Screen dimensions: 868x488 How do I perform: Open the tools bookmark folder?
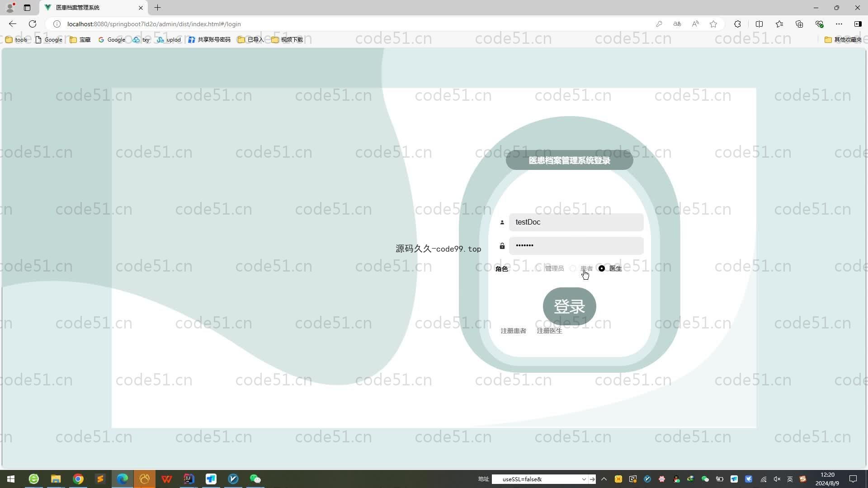point(16,40)
